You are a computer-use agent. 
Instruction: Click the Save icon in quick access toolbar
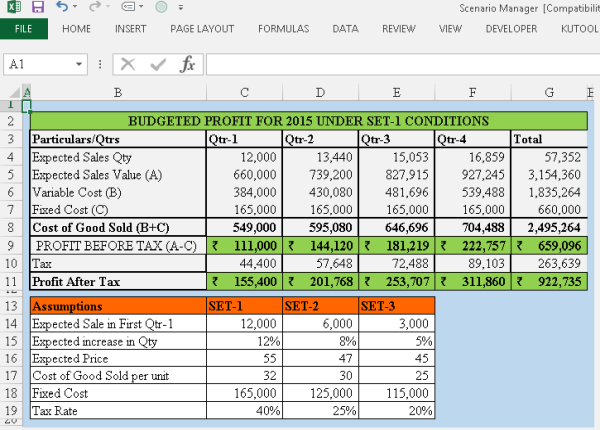[37, 7]
